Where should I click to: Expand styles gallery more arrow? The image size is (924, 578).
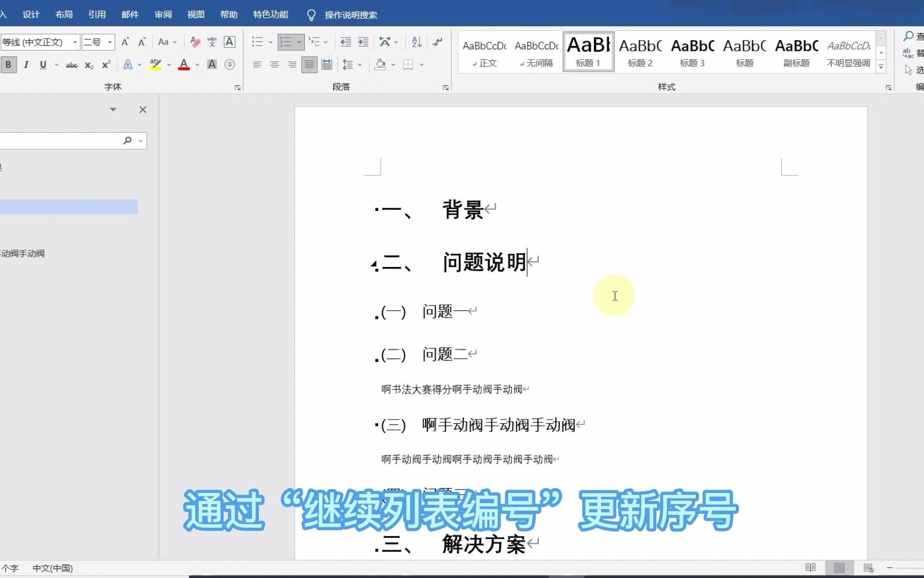click(x=881, y=67)
